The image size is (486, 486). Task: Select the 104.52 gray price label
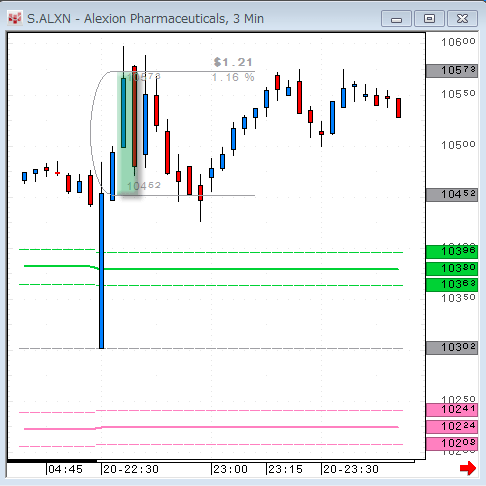click(452, 195)
